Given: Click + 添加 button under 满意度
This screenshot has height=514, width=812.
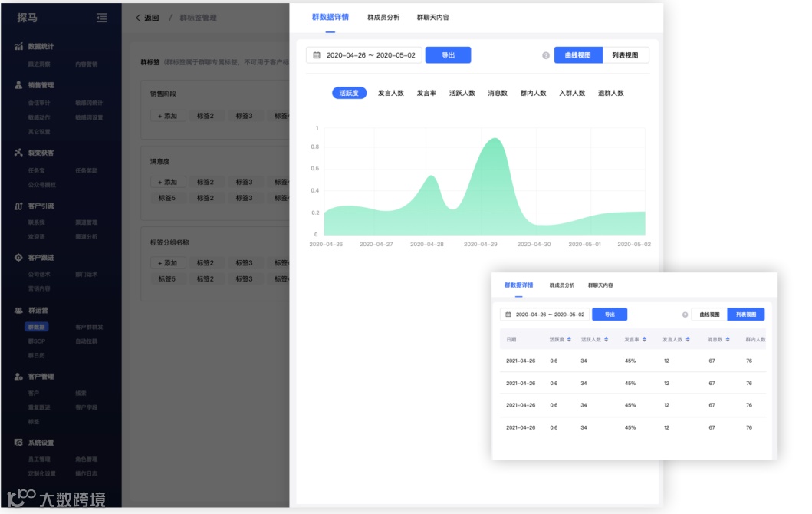Looking at the screenshot, I should pyautogui.click(x=167, y=183).
